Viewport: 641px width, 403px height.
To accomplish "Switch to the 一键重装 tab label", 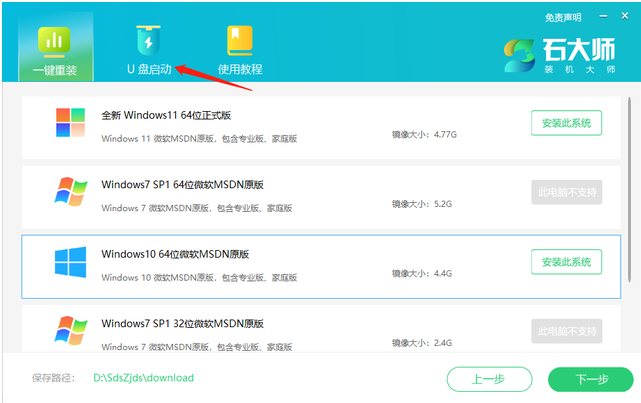I will point(55,70).
